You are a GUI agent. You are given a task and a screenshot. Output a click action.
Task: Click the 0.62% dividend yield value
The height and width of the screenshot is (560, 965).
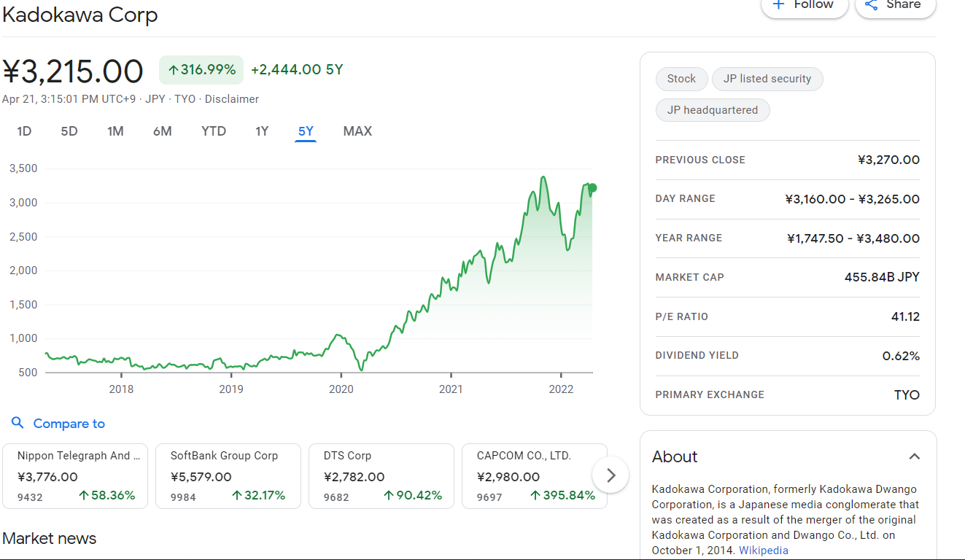(901, 356)
